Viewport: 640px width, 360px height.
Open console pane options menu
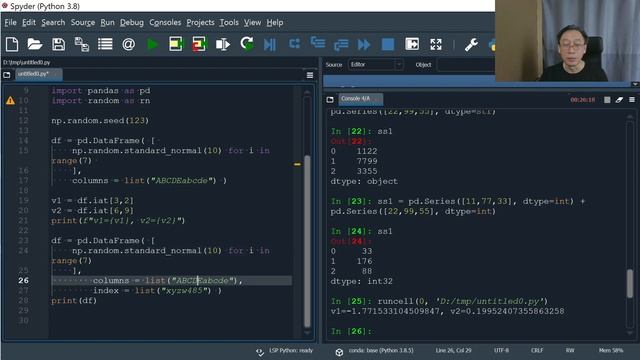[632, 100]
